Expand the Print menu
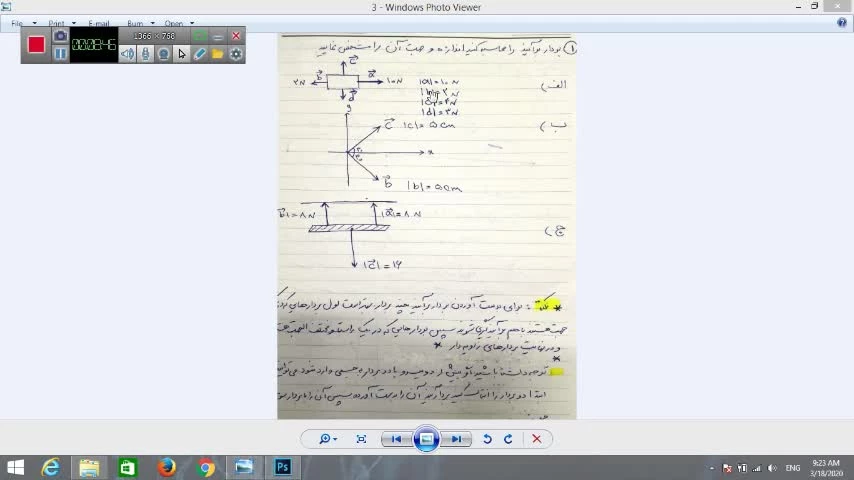854x480 pixels. tap(60, 23)
